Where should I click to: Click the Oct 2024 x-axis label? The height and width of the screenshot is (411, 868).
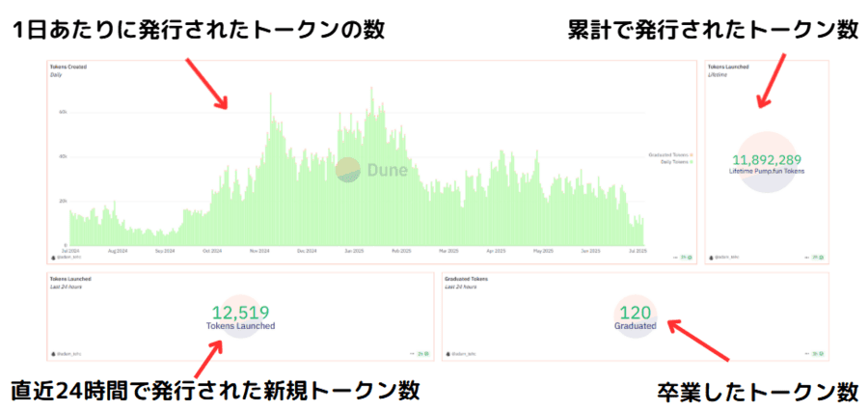pyautogui.click(x=212, y=251)
